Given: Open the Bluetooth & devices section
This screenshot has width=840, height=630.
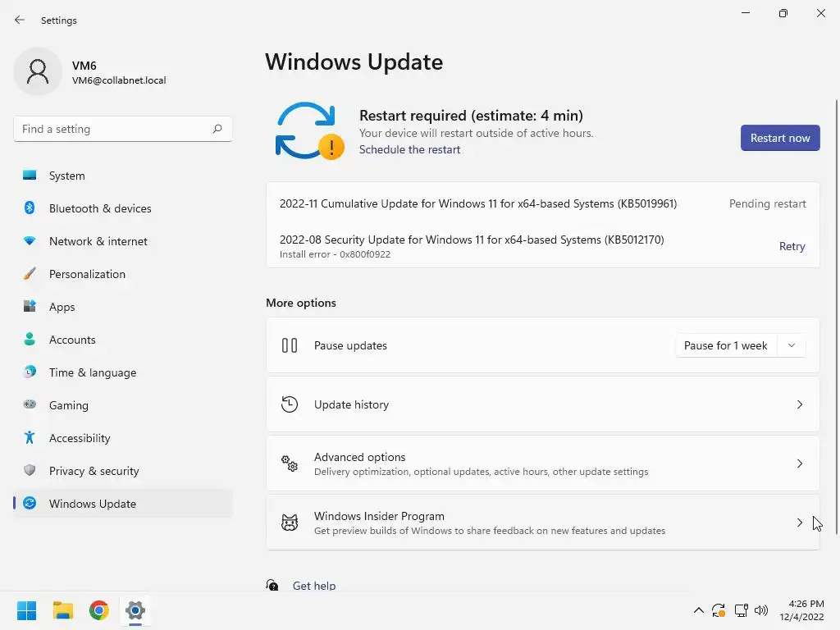Looking at the screenshot, I should coord(100,208).
